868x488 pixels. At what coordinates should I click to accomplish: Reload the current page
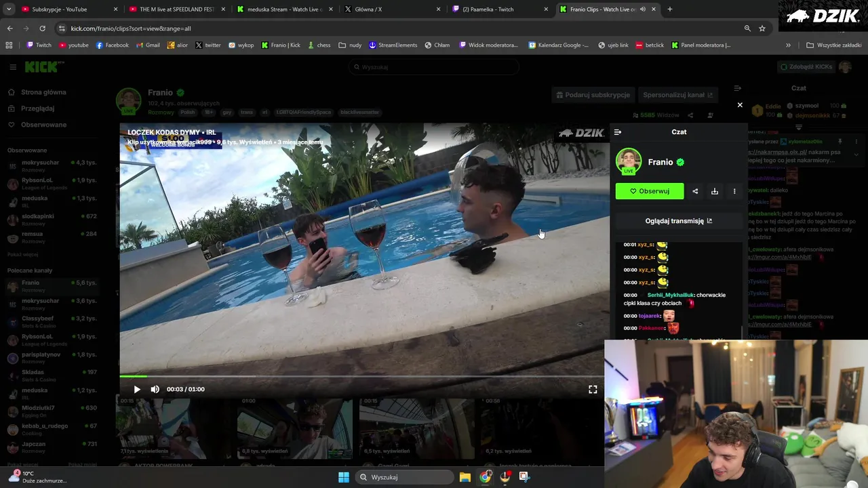(x=42, y=28)
